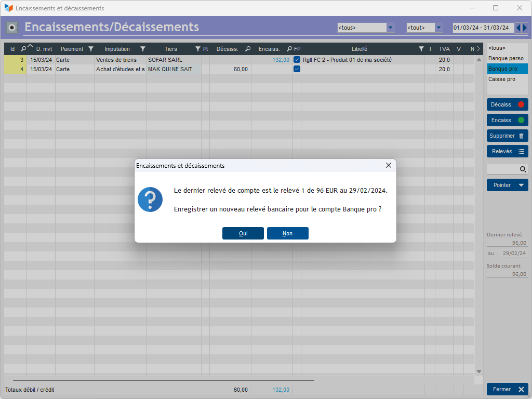The height and width of the screenshot is (399, 532).
Task: Close the question dialog with X
Action: point(388,166)
